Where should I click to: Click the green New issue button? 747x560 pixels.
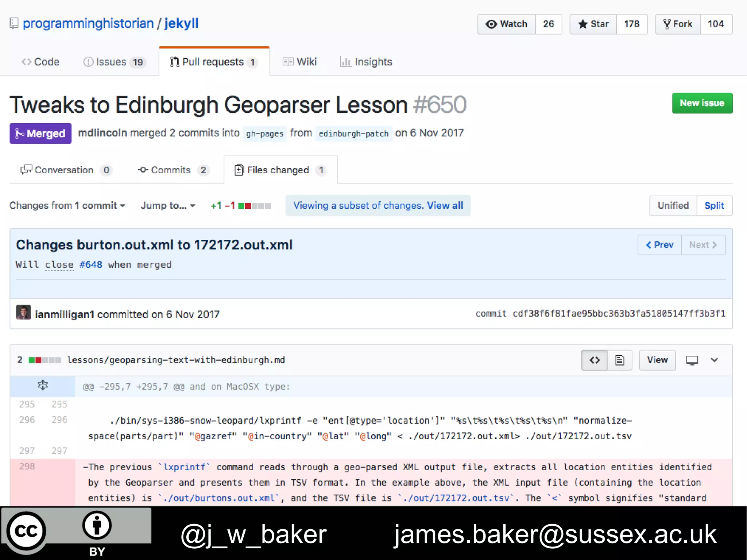pos(702,103)
